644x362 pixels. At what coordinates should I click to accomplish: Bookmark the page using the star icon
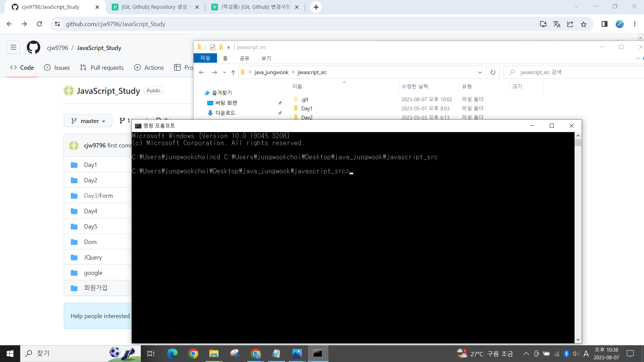coord(584,24)
